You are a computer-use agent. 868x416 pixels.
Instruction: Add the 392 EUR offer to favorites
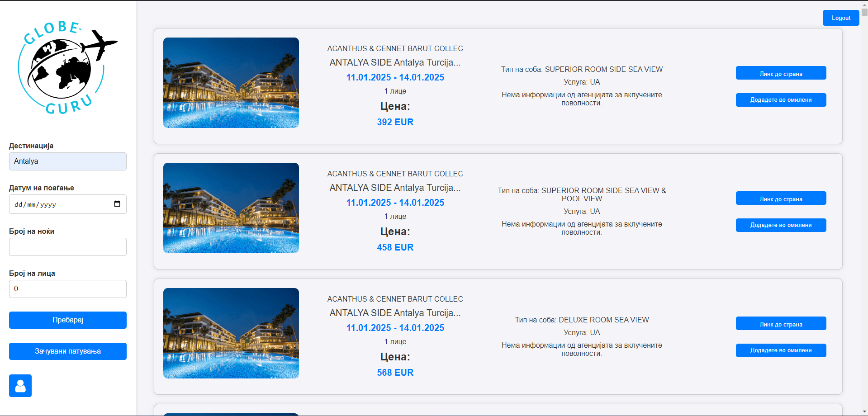pos(781,100)
